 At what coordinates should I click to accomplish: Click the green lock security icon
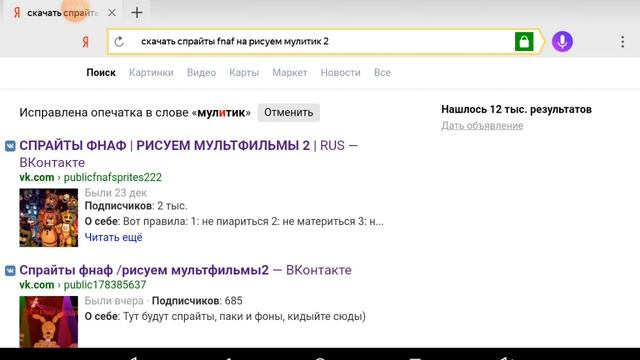pyautogui.click(x=524, y=41)
